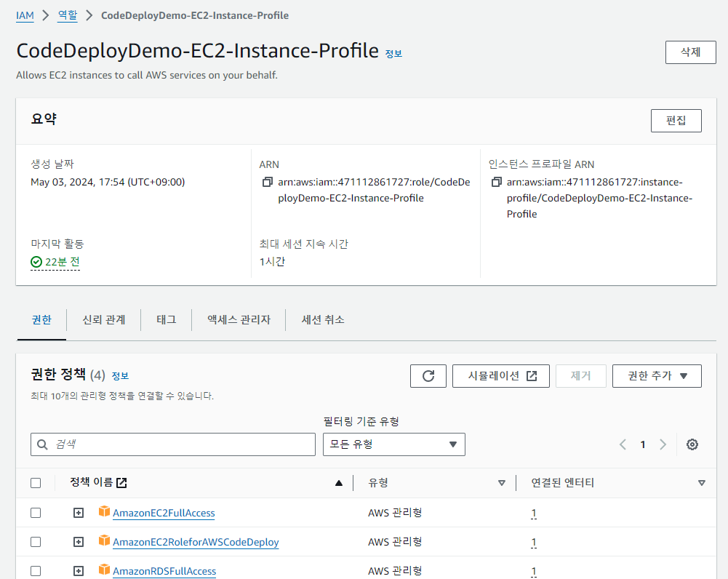Expand the AmazonEC2RoleforAWSCodeDeploy policy details
Screen dimensions: 728x579
[x=79, y=542]
